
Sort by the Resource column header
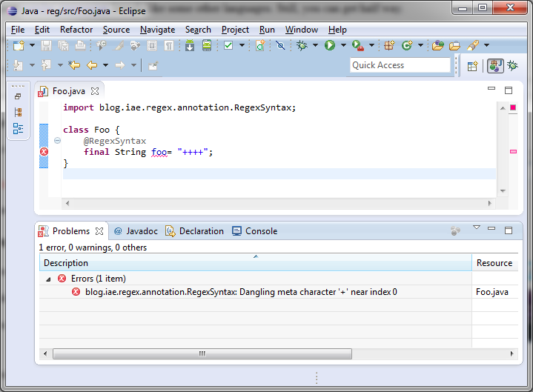click(495, 262)
